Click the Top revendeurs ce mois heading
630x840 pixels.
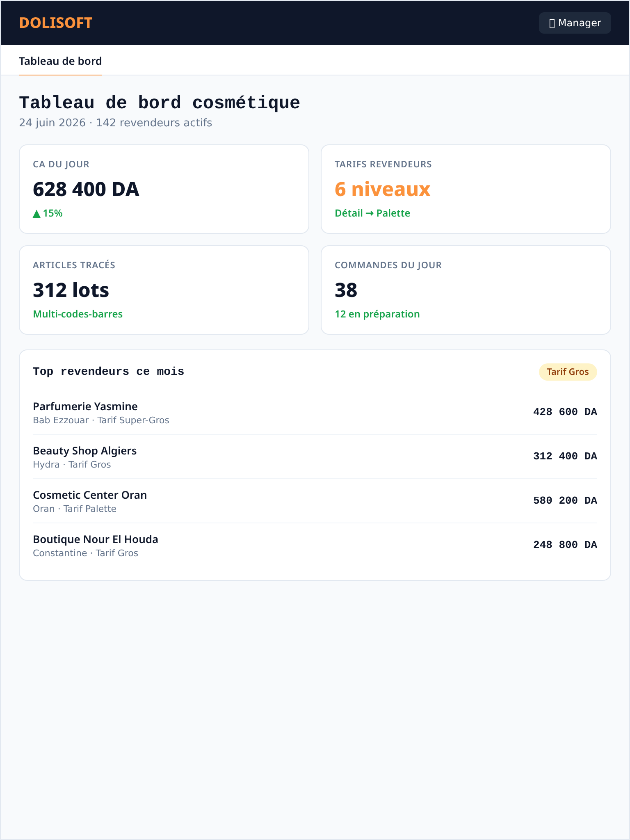point(109,372)
